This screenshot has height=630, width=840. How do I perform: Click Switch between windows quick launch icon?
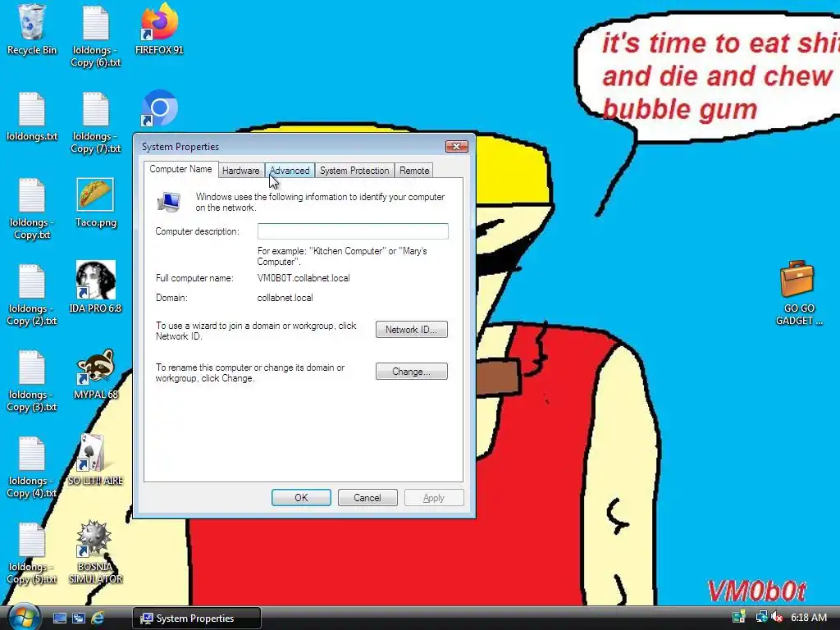(79, 619)
